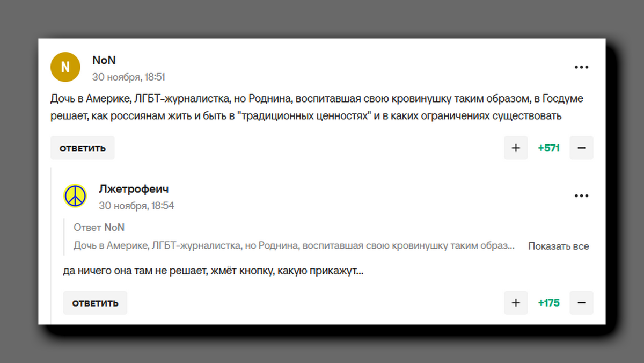Upvote NoN's comment with plus
Image resolution: width=644 pixels, height=363 pixels.
pos(516,148)
